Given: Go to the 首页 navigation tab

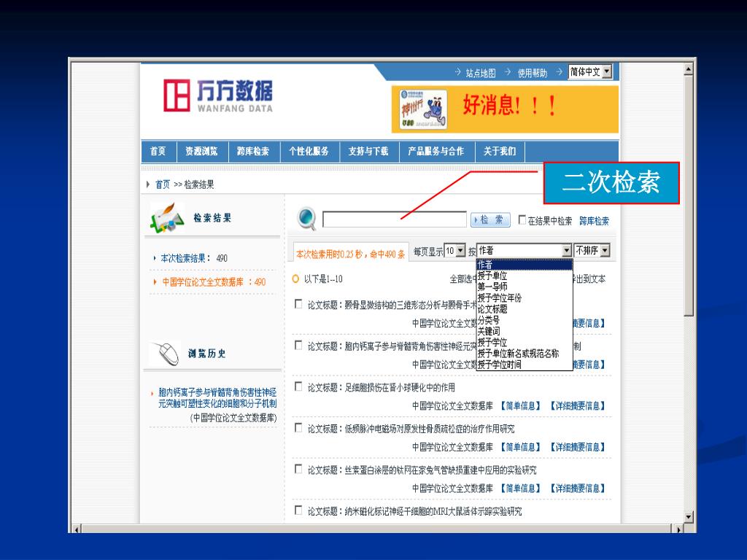Looking at the screenshot, I should [x=158, y=152].
